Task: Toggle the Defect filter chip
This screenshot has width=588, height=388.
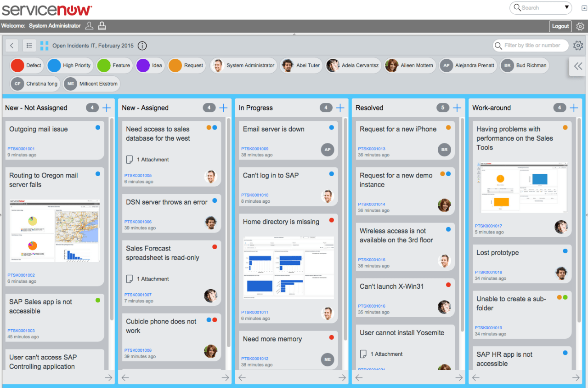Action: 26,65
